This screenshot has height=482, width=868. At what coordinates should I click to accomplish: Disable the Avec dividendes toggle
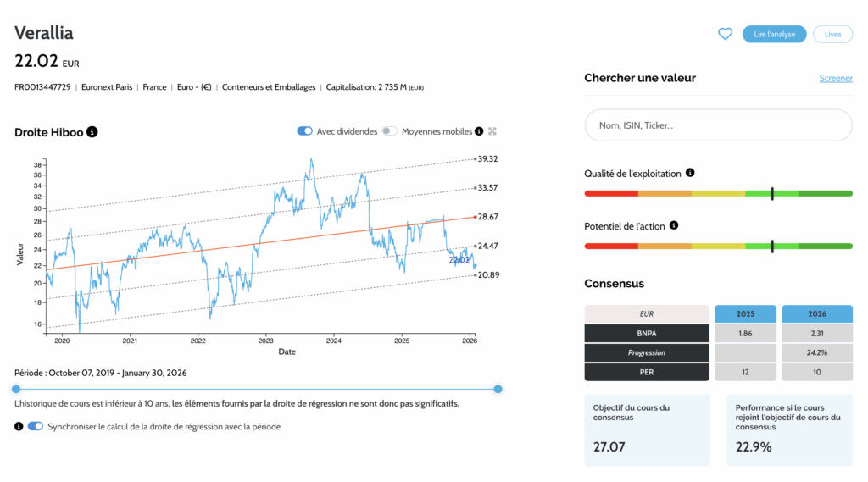tap(304, 131)
